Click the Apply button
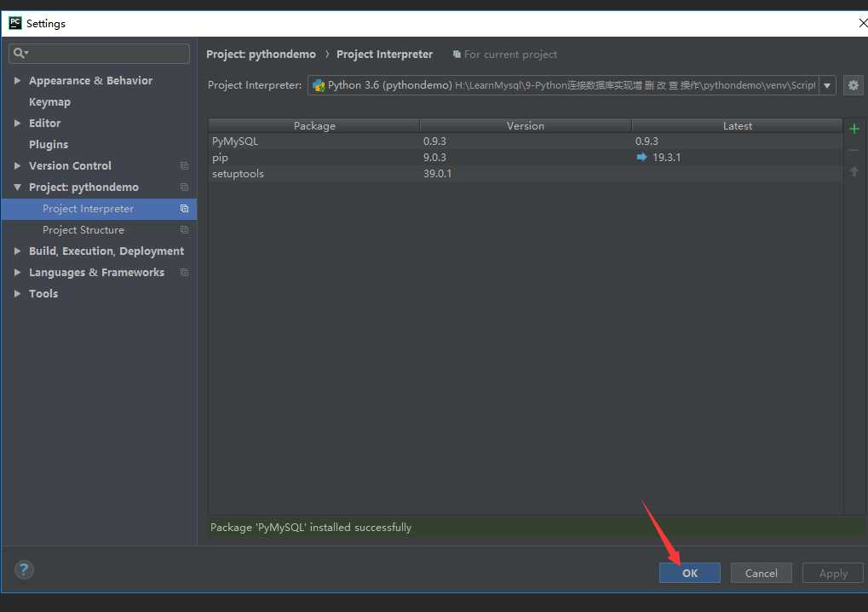Image resolution: width=868 pixels, height=612 pixels. coord(833,574)
